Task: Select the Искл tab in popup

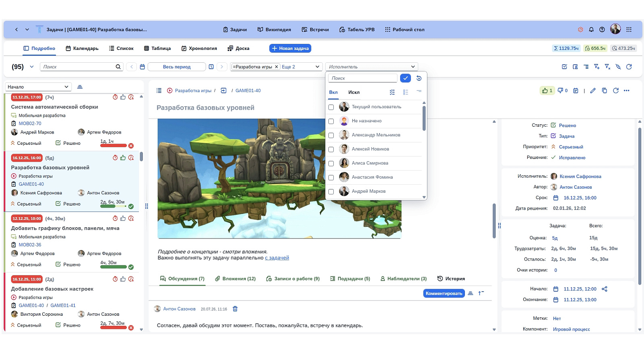Action: point(354,92)
